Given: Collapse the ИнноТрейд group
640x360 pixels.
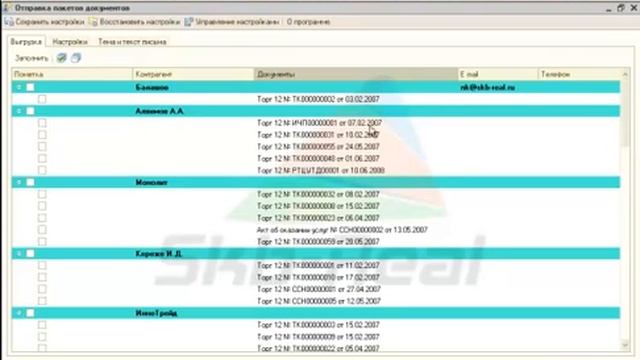Looking at the screenshot, I should coord(19,313).
